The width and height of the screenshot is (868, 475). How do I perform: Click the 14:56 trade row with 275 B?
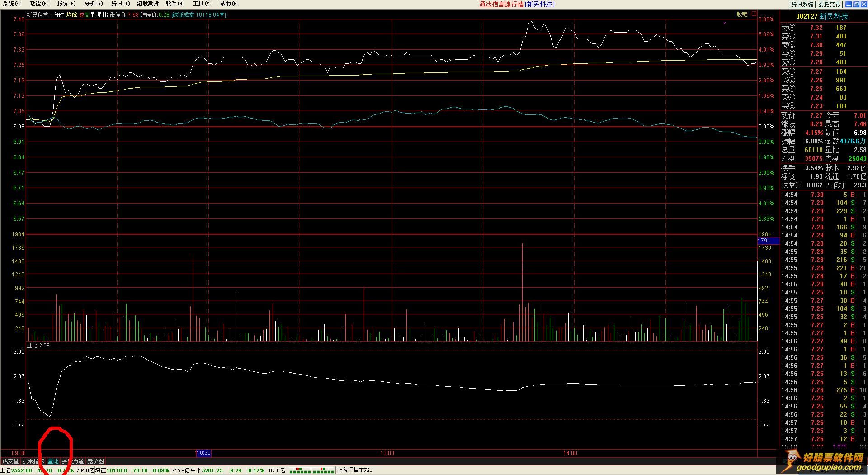coord(824,390)
